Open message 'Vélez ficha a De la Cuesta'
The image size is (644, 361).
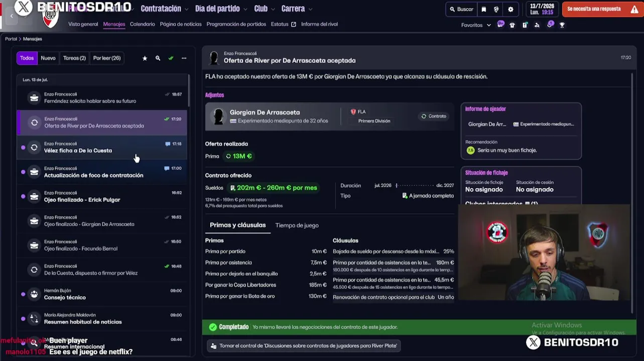102,147
